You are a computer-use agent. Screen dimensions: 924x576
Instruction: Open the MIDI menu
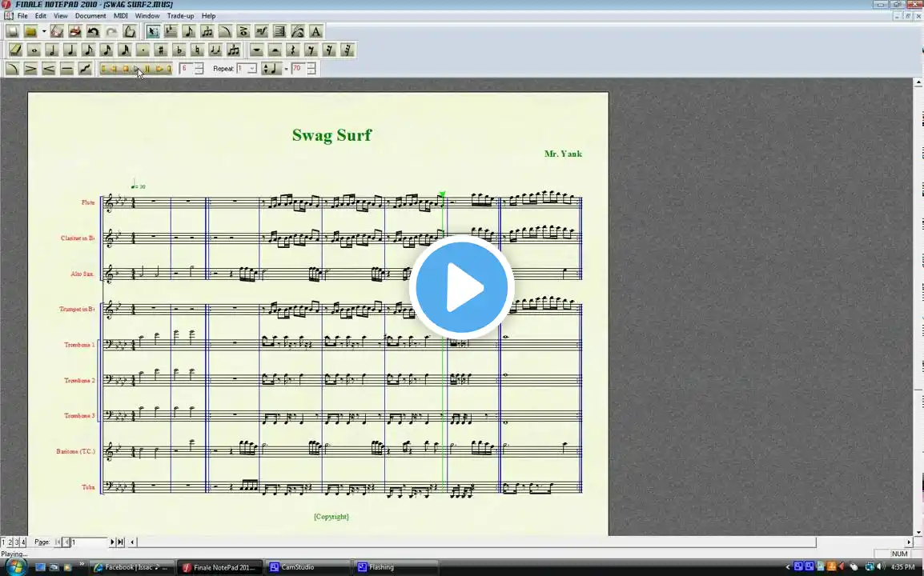120,16
